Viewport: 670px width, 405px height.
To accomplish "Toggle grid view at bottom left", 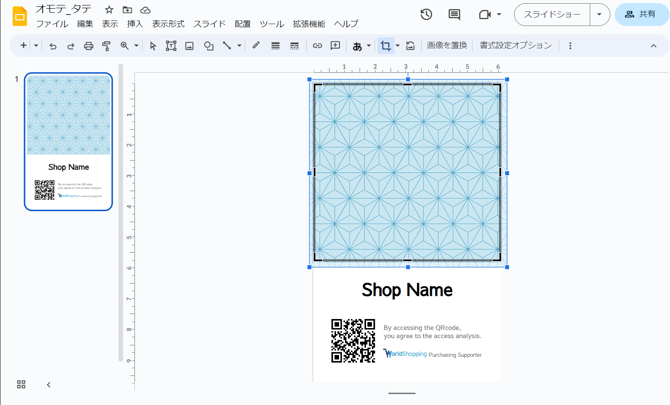I will pyautogui.click(x=21, y=384).
